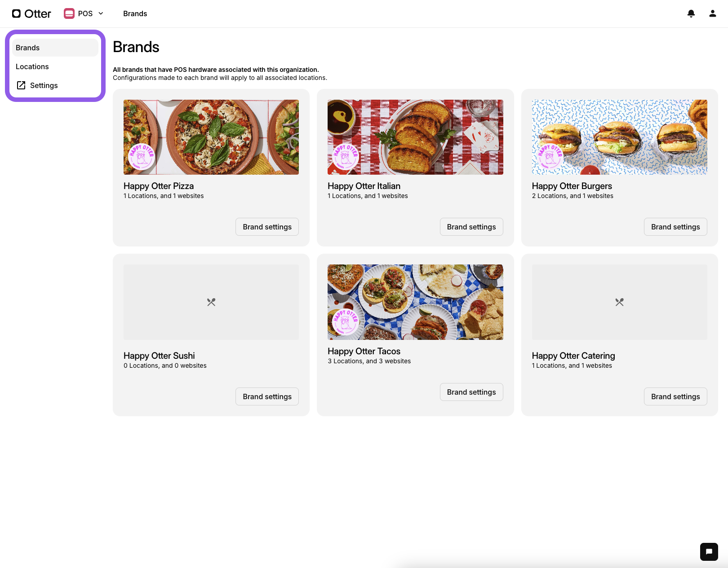Click the Happy Otter Tacos cover image
The height and width of the screenshot is (568, 728).
[x=415, y=302]
